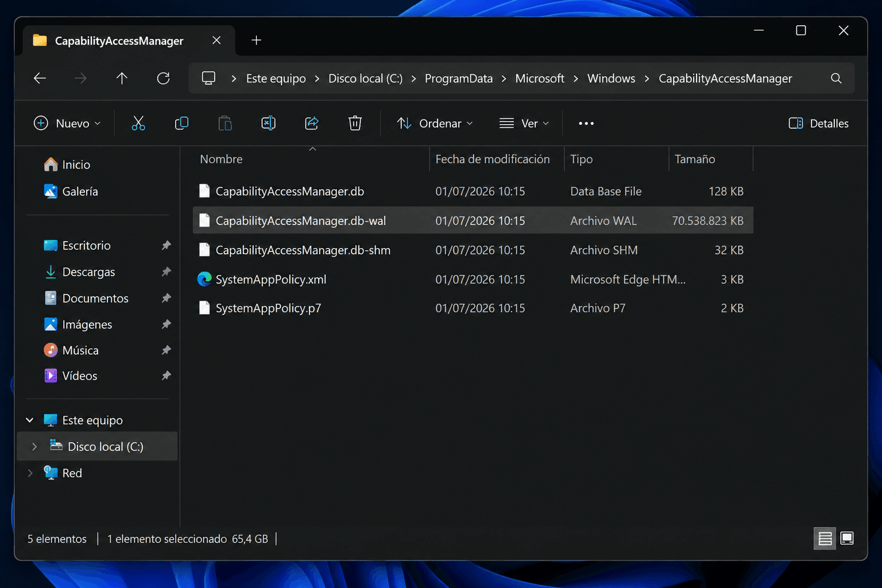Viewport: 882px width, 588px height.
Task: Click the Paste clipboard icon
Action: tap(225, 123)
